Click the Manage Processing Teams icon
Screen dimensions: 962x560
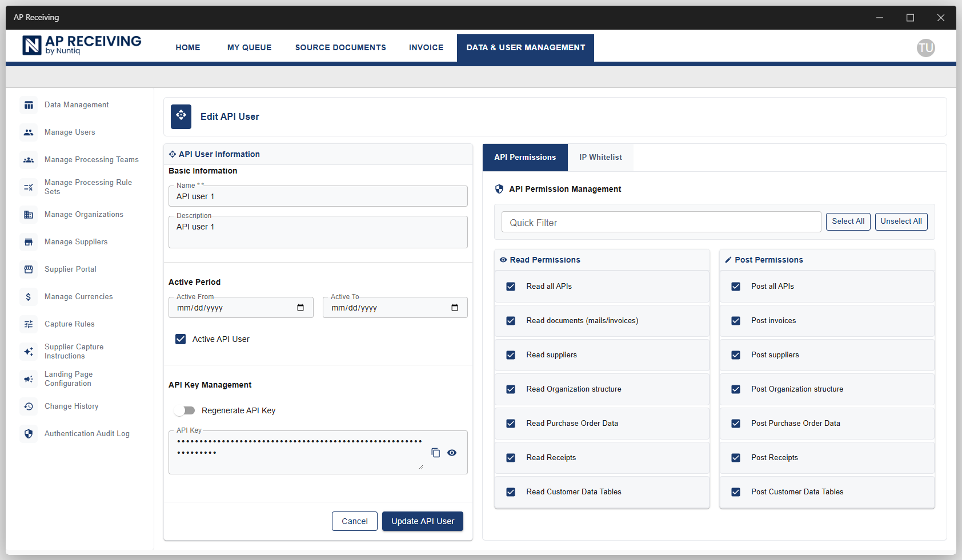pos(29,160)
